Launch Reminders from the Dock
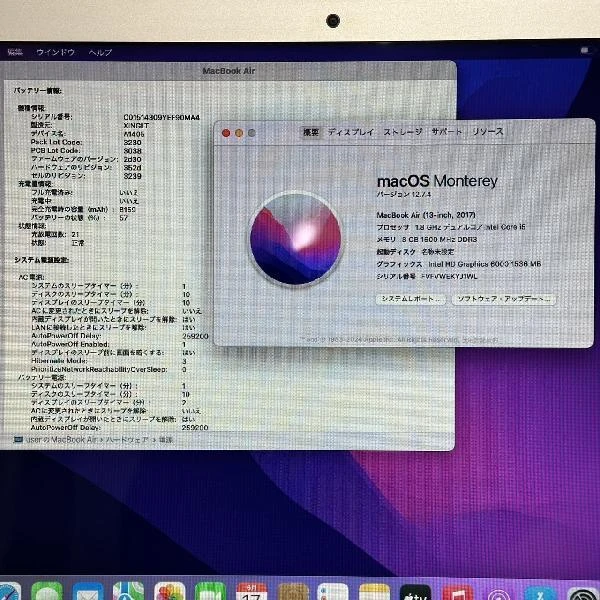Screen dimensions: 600x600 (x=333, y=591)
